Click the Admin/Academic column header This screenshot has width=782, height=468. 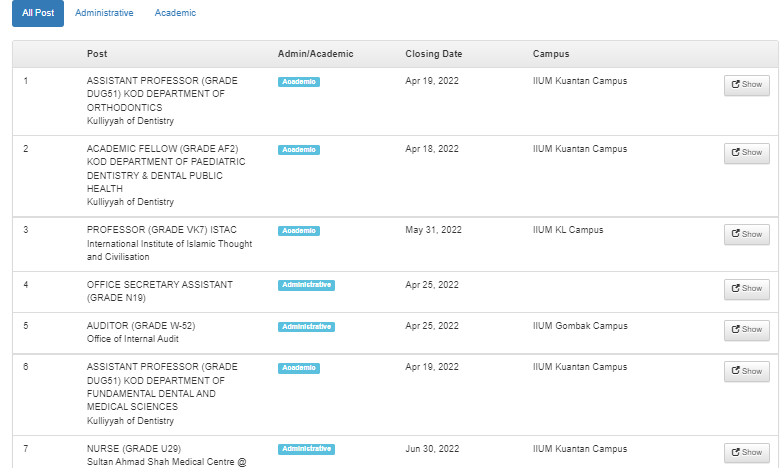coord(315,54)
